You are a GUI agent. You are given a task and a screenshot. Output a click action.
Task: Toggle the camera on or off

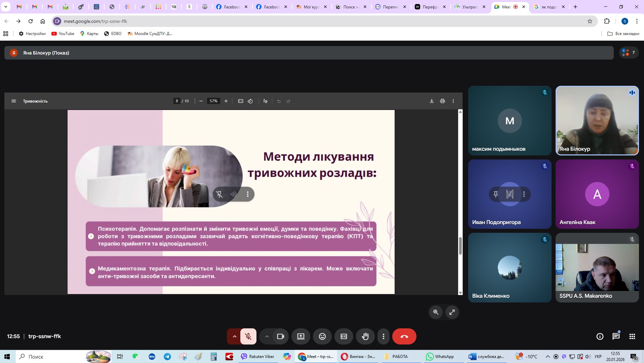pyautogui.click(x=281, y=336)
